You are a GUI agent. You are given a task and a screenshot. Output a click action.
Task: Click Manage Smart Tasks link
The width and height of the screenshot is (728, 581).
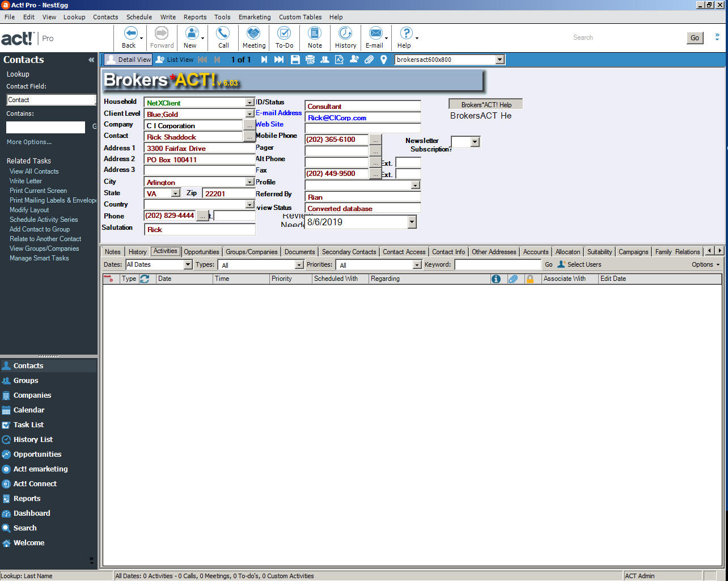click(x=39, y=258)
